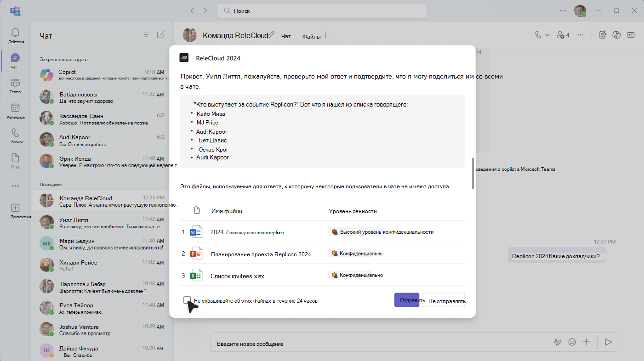
Task: Click the search box at the top
Action: coord(322,11)
